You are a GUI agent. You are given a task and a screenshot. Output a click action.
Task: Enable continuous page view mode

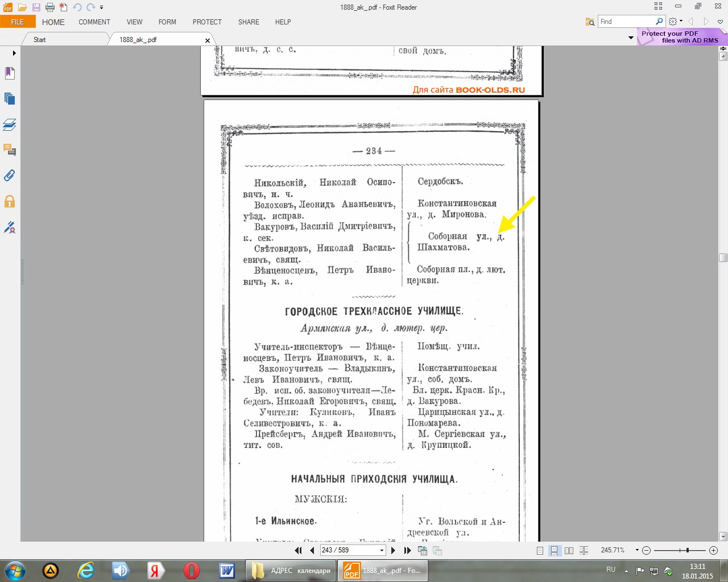554,550
